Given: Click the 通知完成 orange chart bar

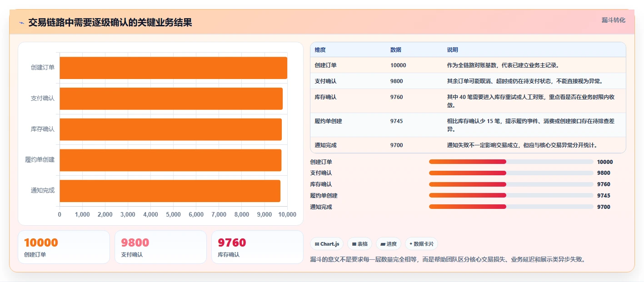Looking at the screenshot, I should click(x=170, y=191).
